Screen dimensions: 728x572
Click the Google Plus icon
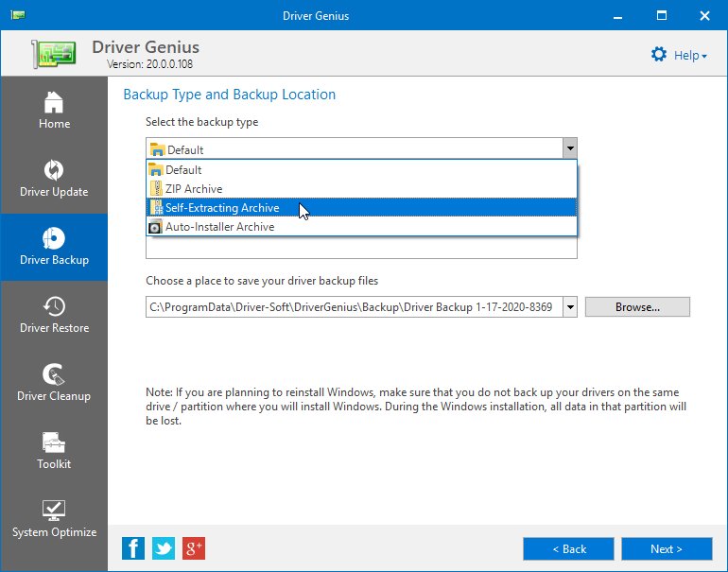tap(194, 548)
